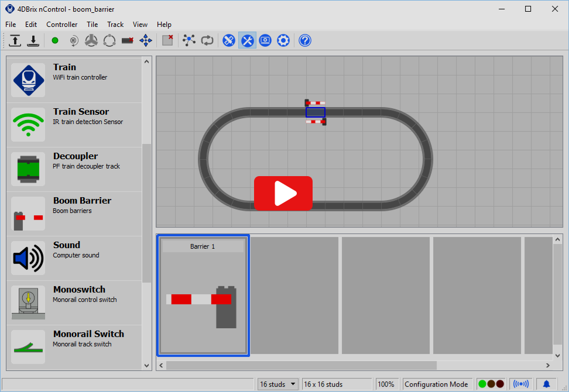Image resolution: width=569 pixels, height=392 pixels.
Task: Click tile panel horizontal scroll left arrow
Action: 161,365
